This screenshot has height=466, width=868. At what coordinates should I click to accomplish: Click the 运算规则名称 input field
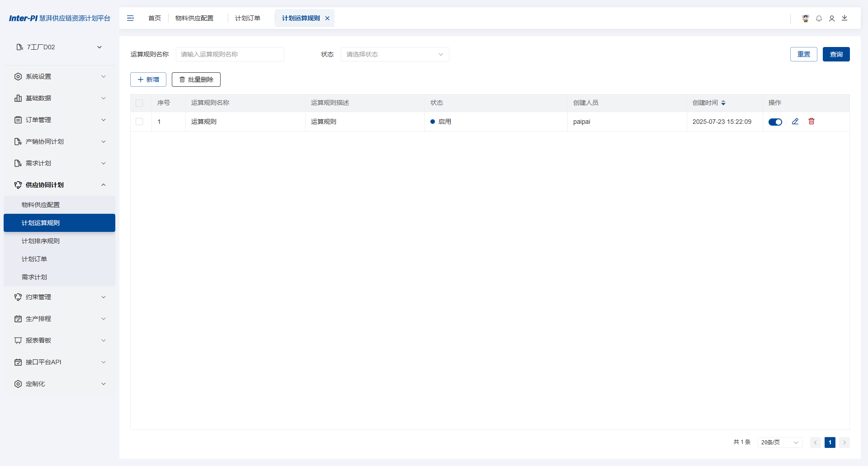[x=230, y=54]
